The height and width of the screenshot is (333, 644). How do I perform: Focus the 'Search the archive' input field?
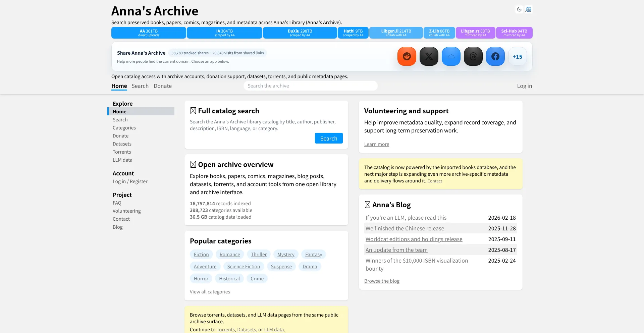pyautogui.click(x=311, y=86)
